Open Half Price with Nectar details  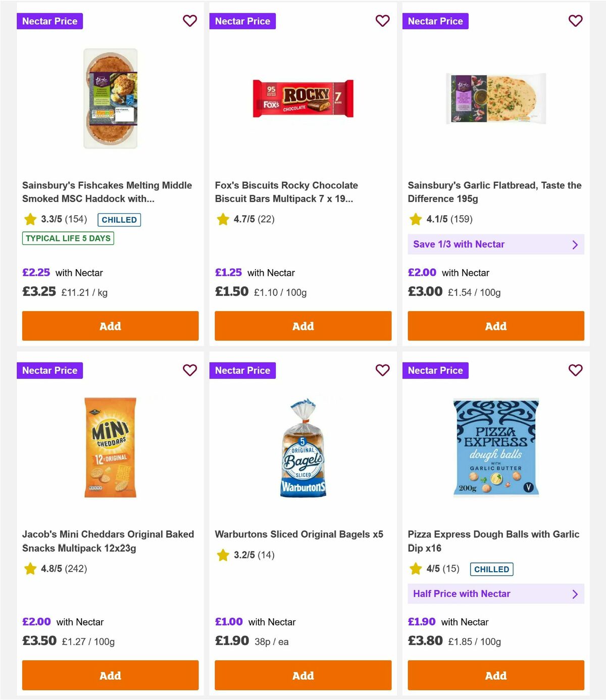495,593
